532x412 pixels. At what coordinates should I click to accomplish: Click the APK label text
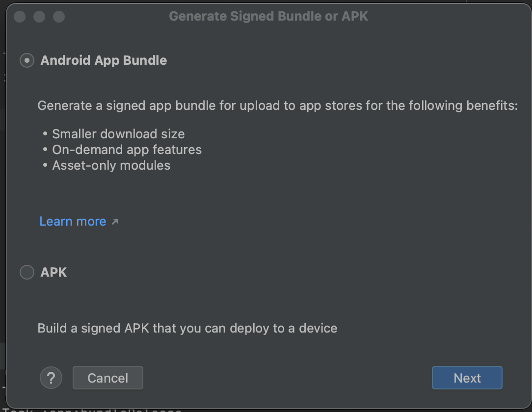(53, 272)
